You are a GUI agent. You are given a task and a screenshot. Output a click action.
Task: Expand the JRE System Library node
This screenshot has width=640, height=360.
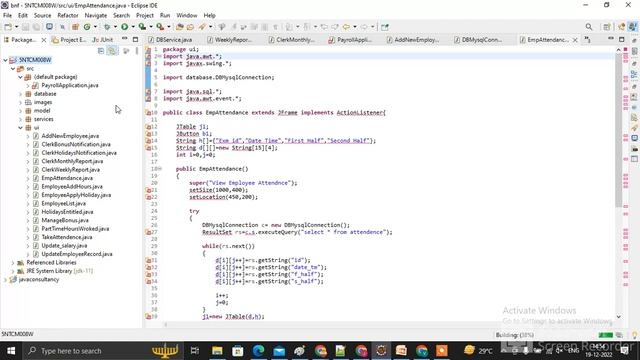[x=13, y=271]
